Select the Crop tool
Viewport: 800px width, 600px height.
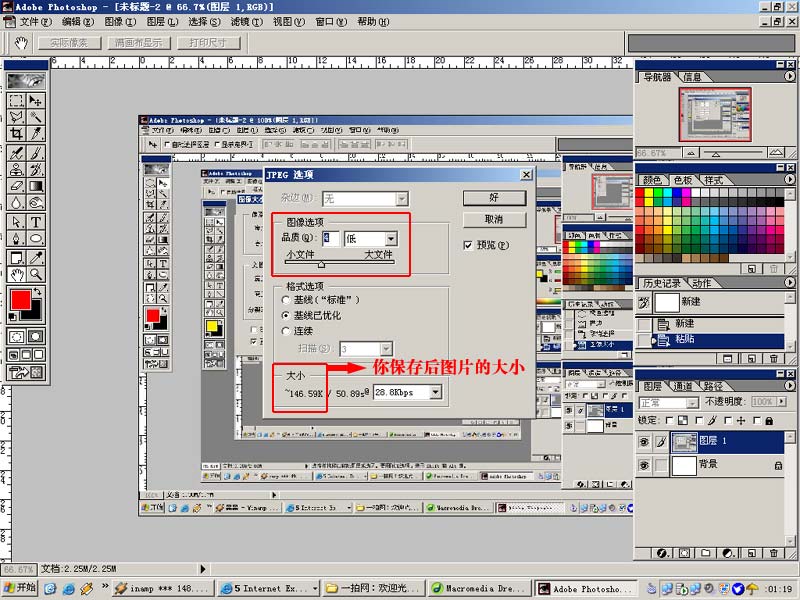tap(16, 133)
